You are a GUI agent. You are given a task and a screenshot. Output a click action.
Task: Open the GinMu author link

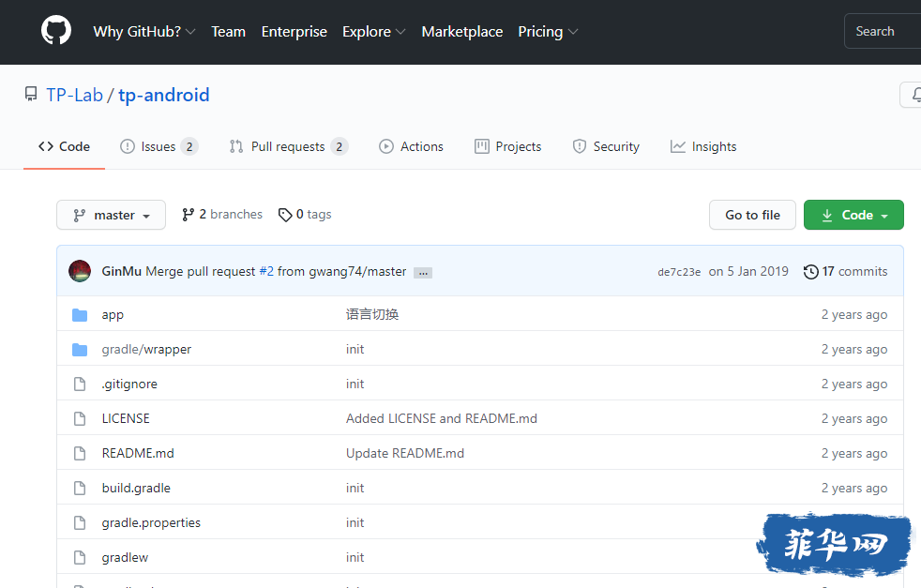(122, 271)
